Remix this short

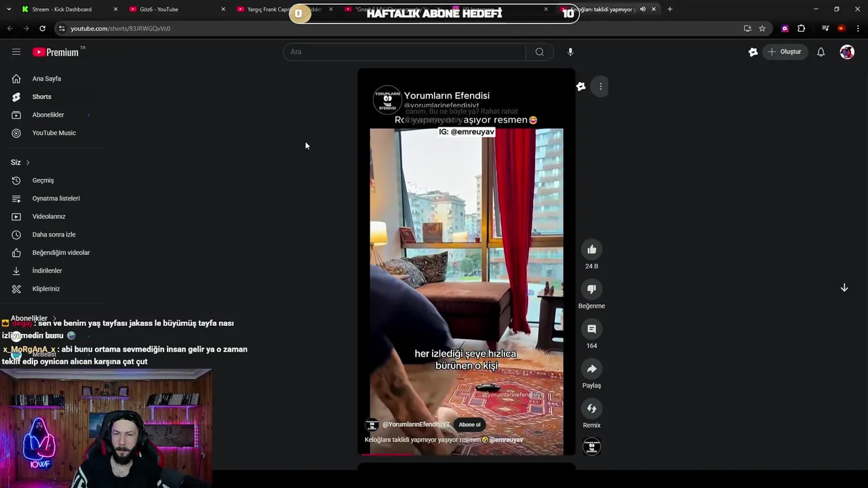tap(591, 409)
